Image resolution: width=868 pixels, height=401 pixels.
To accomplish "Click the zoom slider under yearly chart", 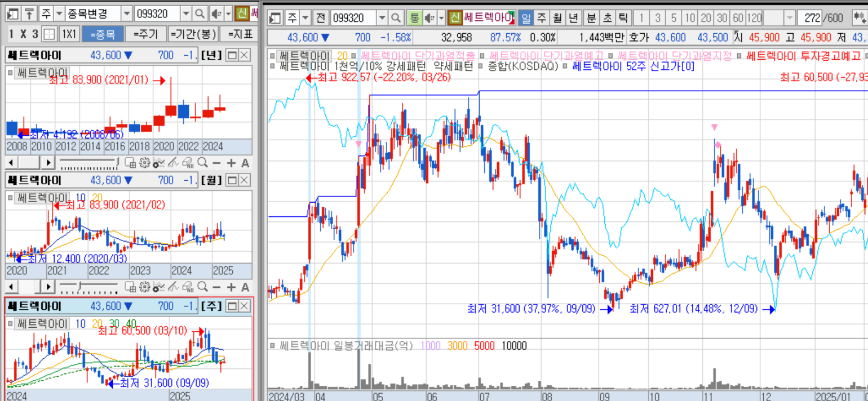I will pos(90,163).
